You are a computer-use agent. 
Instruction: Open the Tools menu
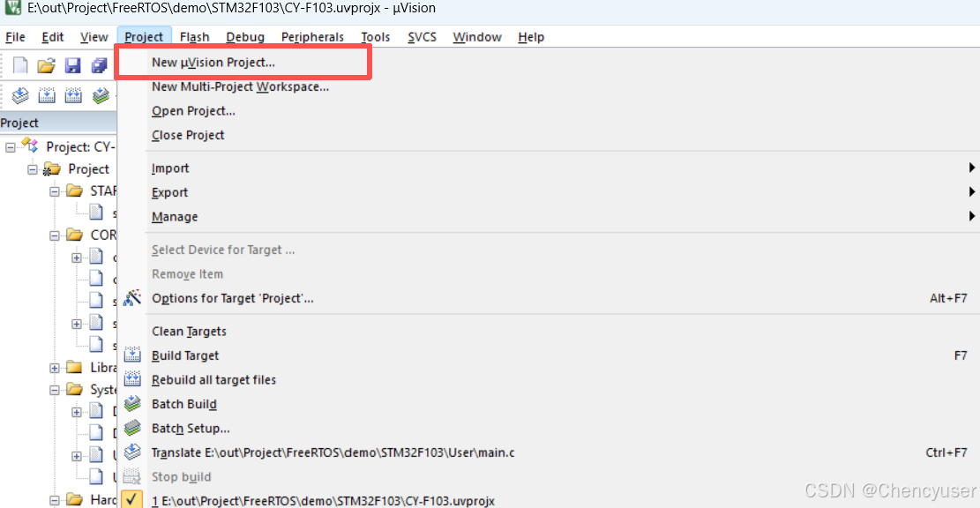pos(376,37)
